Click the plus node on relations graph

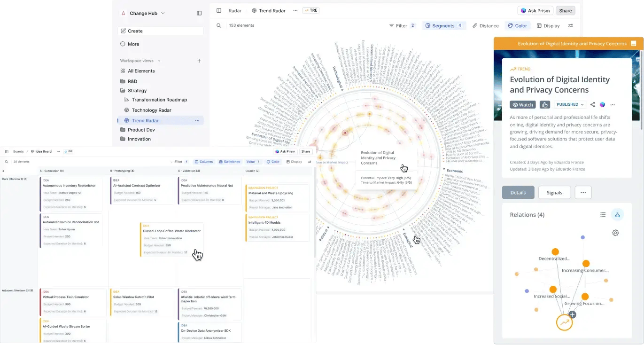tap(572, 314)
